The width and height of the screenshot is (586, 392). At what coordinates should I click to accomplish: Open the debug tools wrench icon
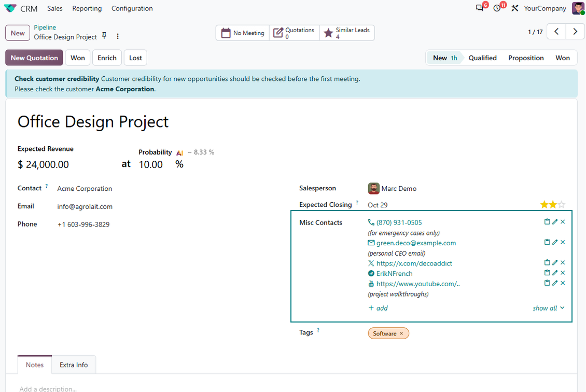pos(514,8)
